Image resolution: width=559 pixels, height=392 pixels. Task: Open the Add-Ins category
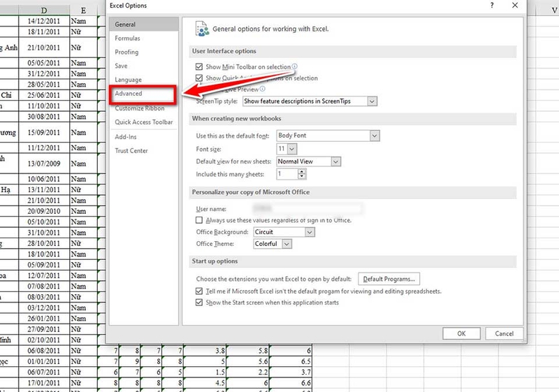126,137
